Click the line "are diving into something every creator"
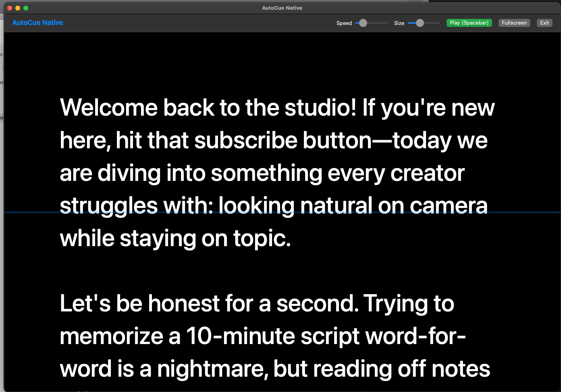The image size is (561, 392). click(x=262, y=173)
